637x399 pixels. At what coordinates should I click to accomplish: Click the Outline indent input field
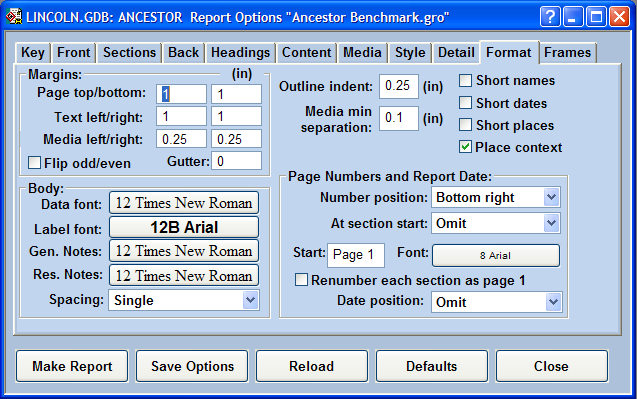click(399, 86)
